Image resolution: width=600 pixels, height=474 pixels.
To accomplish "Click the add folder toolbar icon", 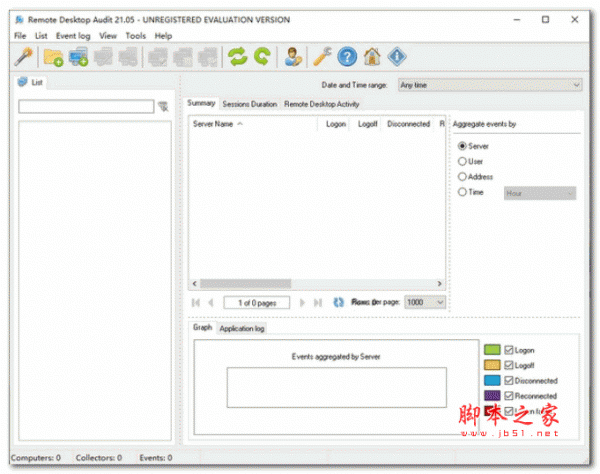I will (x=53, y=57).
